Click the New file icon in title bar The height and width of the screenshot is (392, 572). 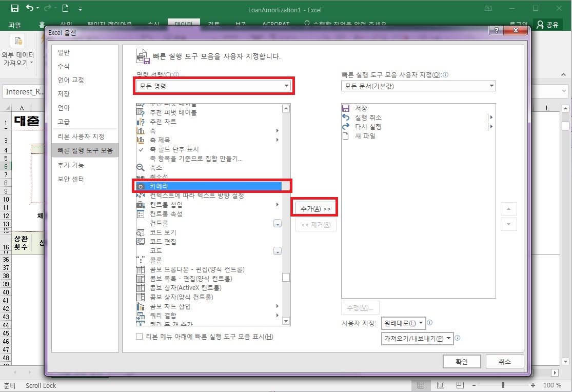(65, 8)
